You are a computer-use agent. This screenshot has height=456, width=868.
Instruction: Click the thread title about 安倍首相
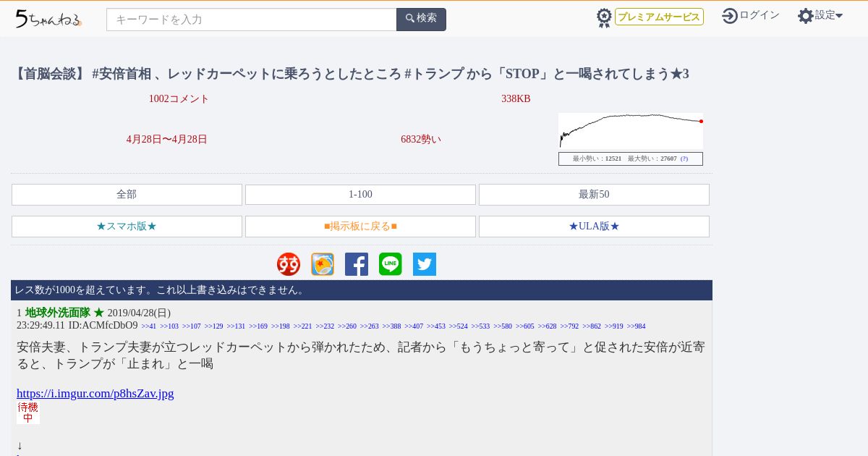pos(352,74)
